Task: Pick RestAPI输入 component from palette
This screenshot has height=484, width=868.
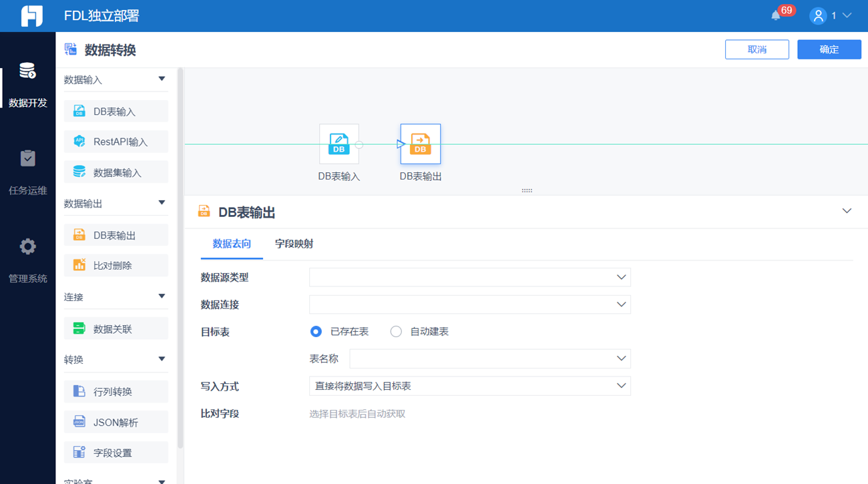Action: point(116,142)
